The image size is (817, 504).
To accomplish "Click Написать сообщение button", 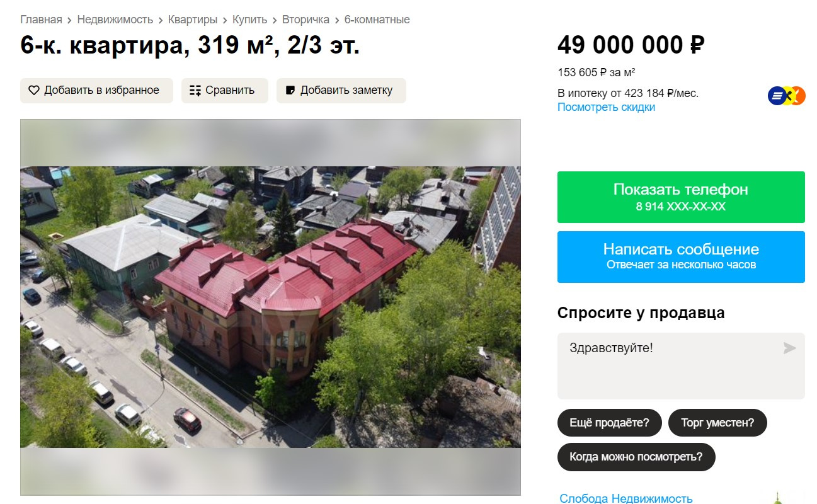I will coord(681,257).
